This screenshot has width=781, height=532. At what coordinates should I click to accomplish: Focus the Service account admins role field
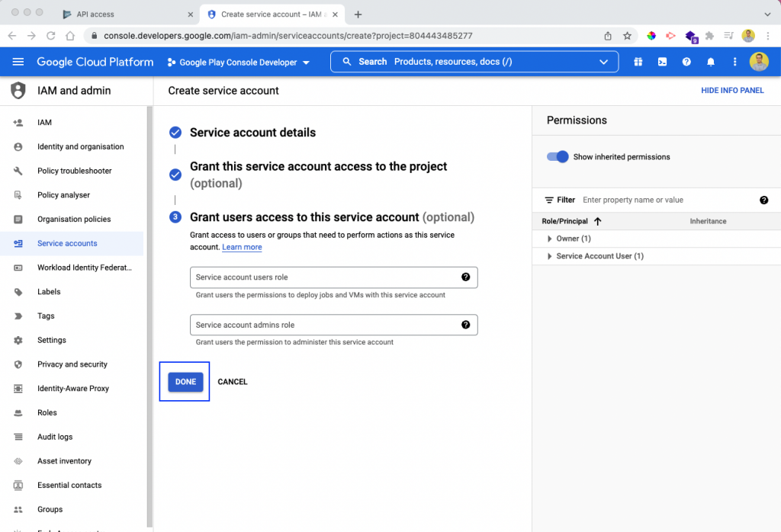point(334,325)
